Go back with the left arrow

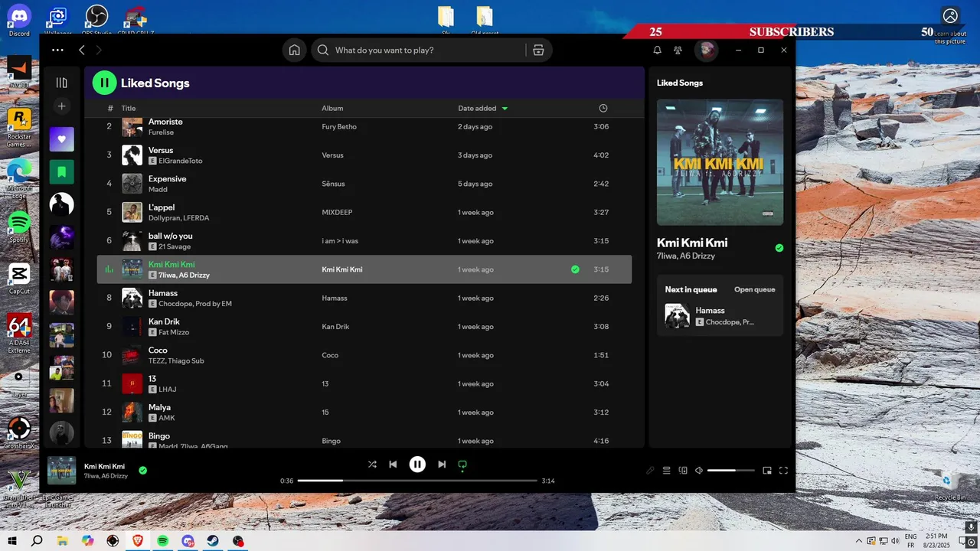click(x=82, y=51)
